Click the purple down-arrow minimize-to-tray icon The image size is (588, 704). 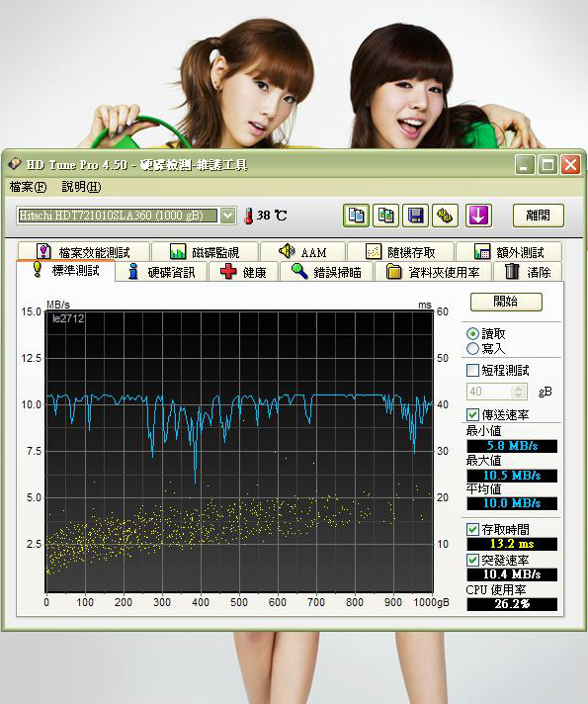[x=478, y=216]
